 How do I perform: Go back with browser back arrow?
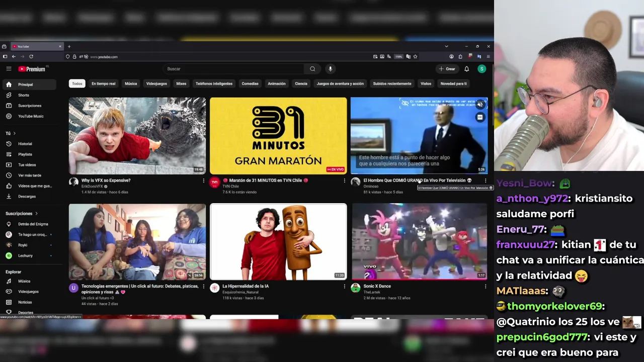pos(14,57)
